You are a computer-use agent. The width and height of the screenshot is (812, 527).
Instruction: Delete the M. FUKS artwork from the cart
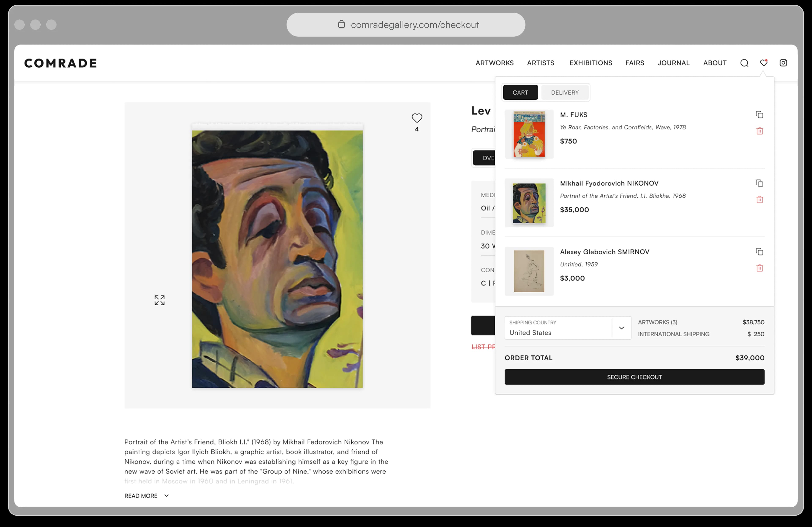click(760, 131)
